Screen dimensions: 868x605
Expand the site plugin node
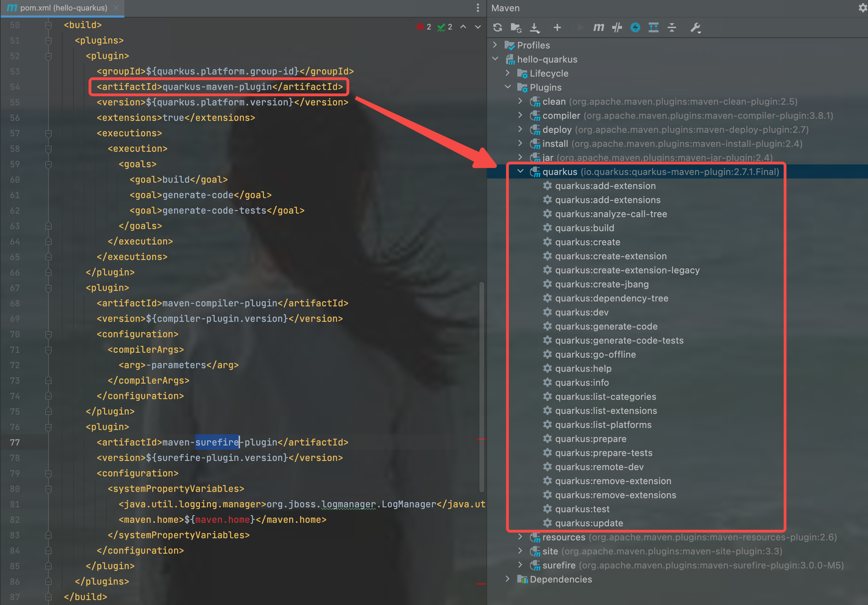pyautogui.click(x=520, y=551)
